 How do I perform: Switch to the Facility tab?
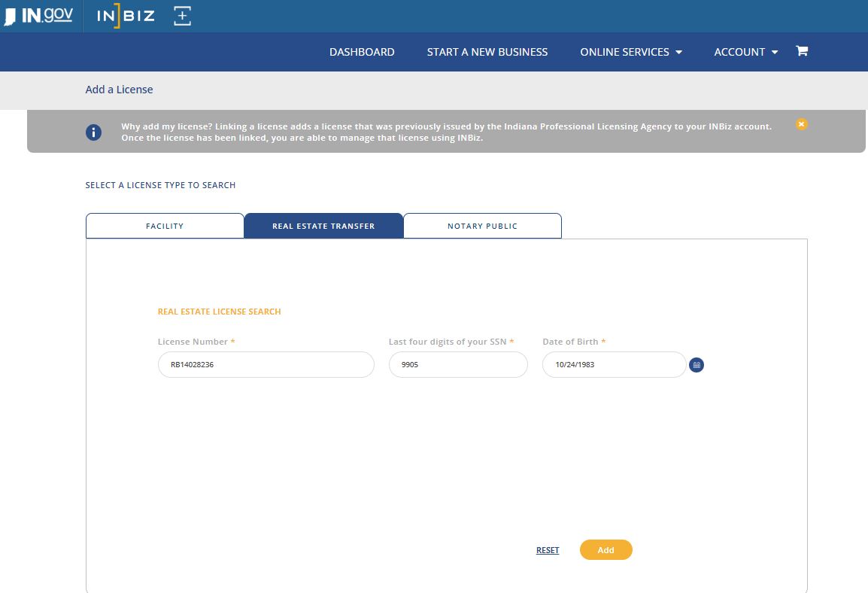point(165,226)
